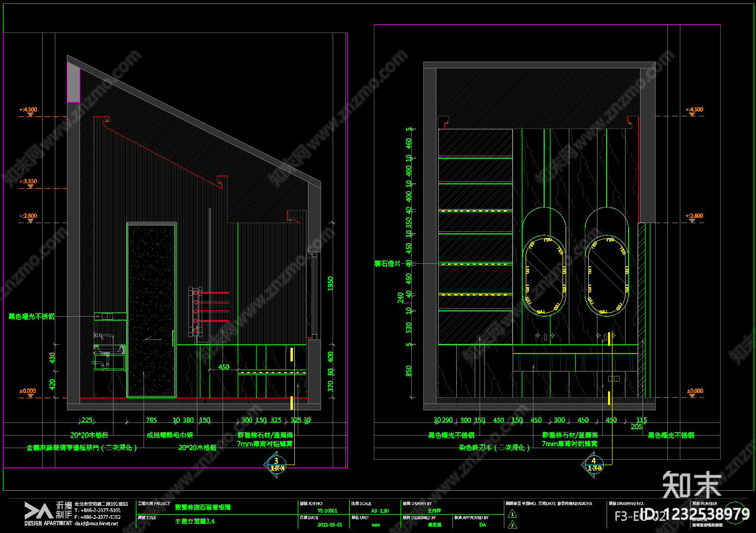
Task: Click section marker number 4
Action: (594, 465)
